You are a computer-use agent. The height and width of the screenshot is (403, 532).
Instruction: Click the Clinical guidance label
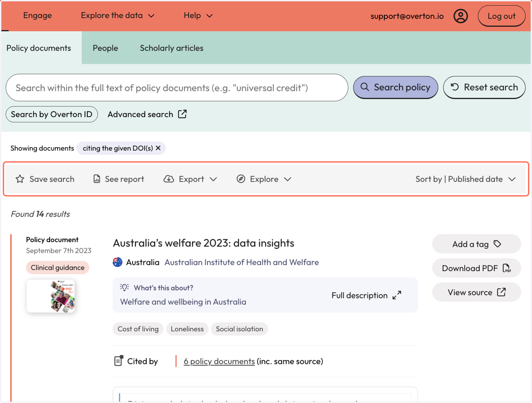tap(58, 268)
